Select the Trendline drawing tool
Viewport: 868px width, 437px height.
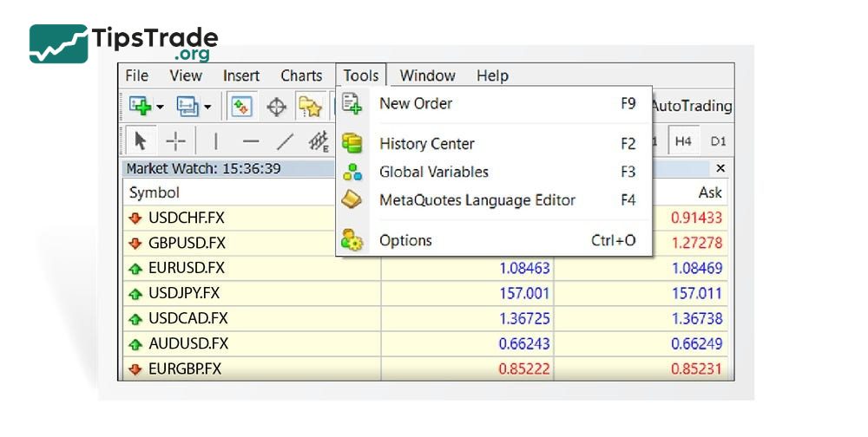click(285, 140)
